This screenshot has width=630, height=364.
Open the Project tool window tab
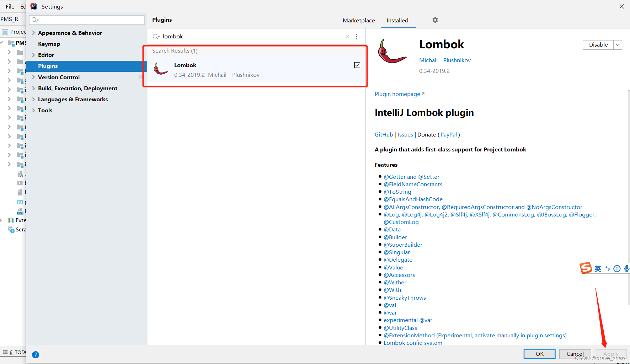pyautogui.click(x=14, y=32)
